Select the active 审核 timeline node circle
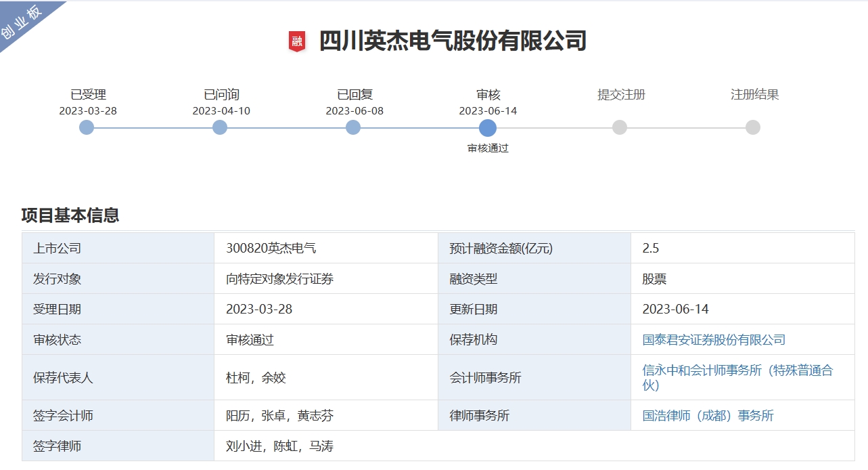The image size is (868, 470). (488, 127)
